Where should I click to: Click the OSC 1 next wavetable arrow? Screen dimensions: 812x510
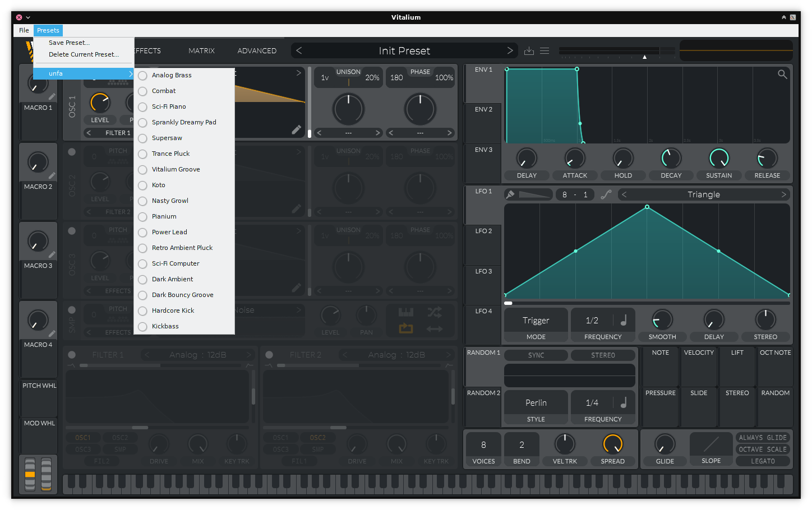[299, 73]
